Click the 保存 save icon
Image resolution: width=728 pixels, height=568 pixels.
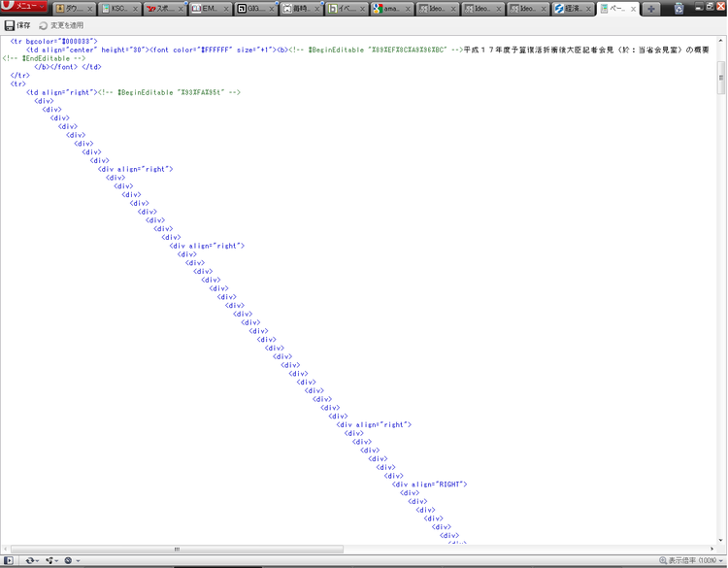[17, 25]
